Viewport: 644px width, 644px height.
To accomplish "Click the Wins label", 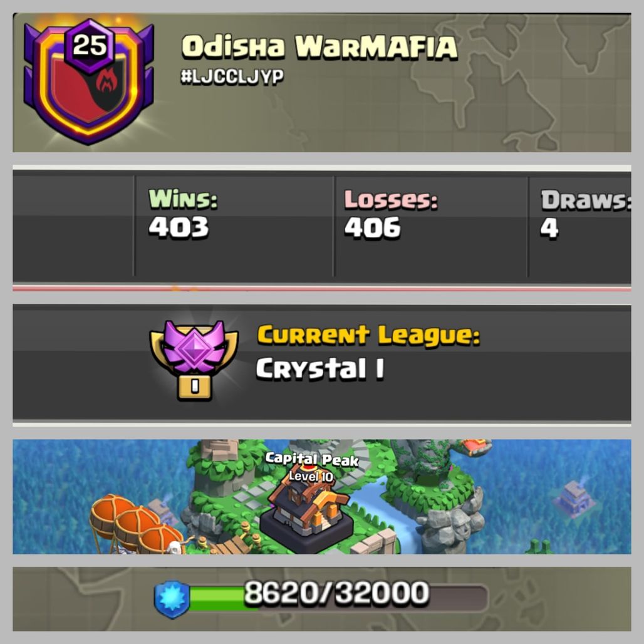I will pos(183,199).
